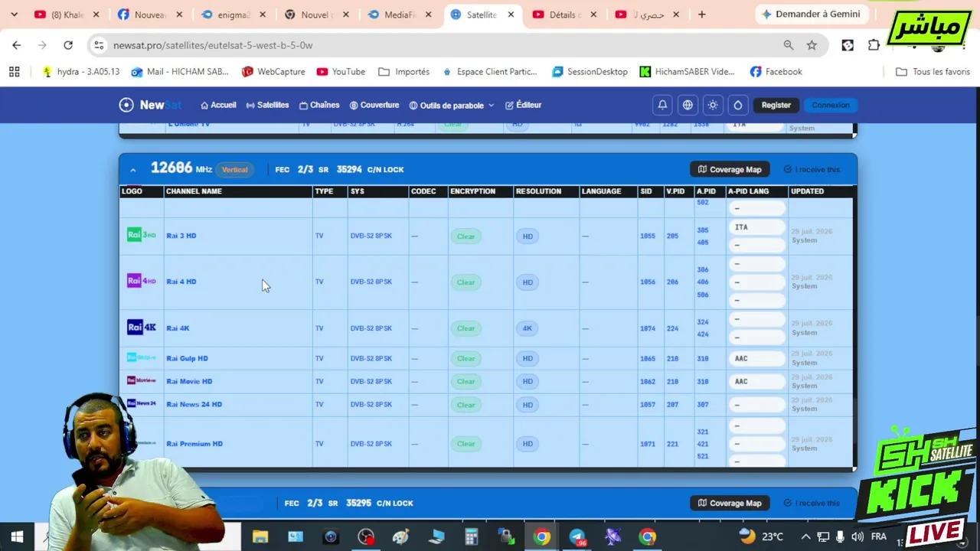The image size is (980, 551).
Task: Click the Connexion button
Action: 831,105
